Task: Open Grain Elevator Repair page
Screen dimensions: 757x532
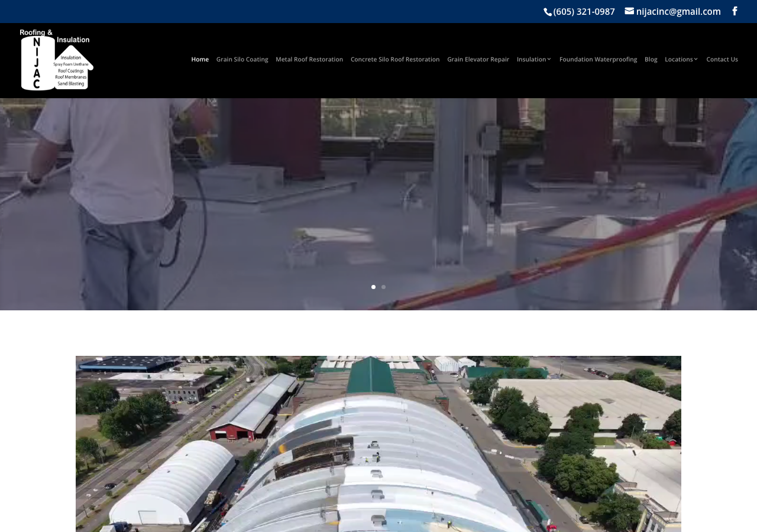Action: (478, 59)
